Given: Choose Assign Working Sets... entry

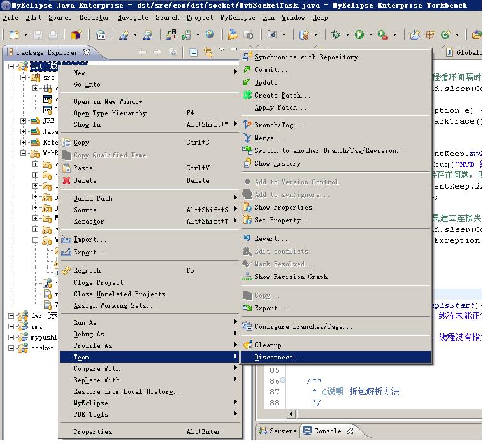Looking at the screenshot, I should coord(150,305).
